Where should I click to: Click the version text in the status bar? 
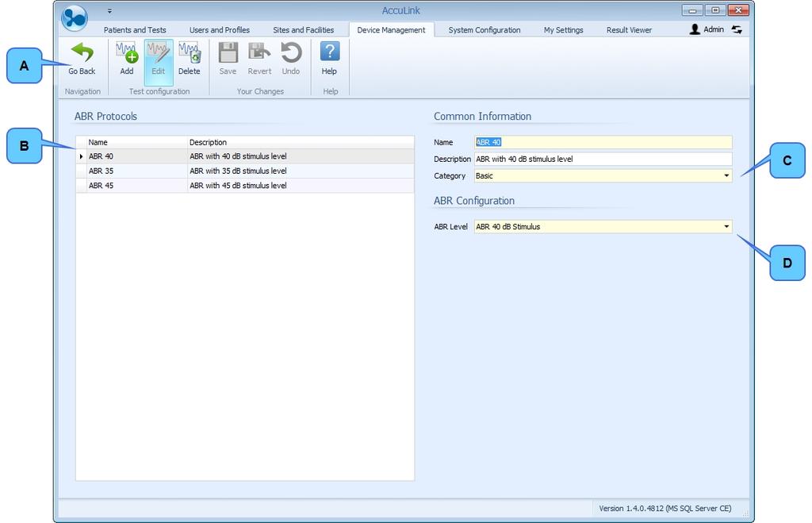pyautogui.click(x=665, y=509)
